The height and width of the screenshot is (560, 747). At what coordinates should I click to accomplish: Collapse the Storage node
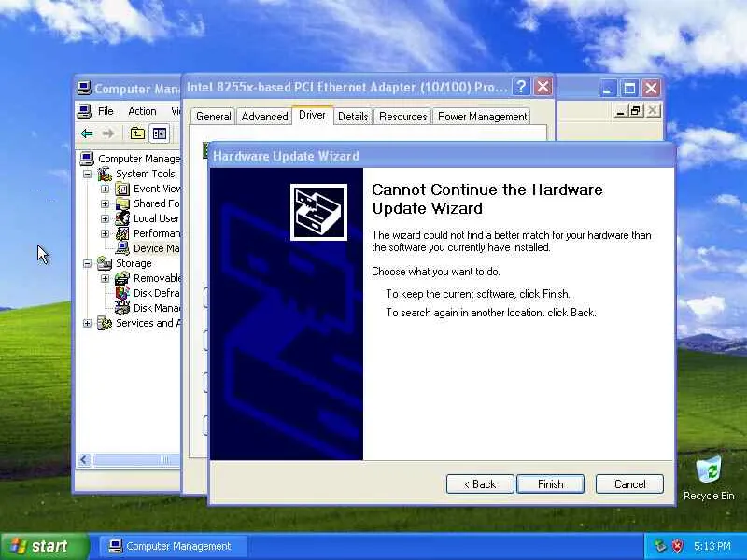(x=87, y=263)
